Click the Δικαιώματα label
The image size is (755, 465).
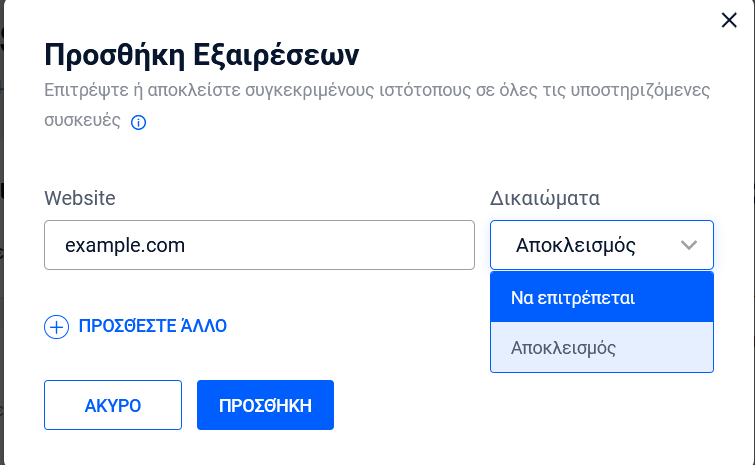point(545,198)
